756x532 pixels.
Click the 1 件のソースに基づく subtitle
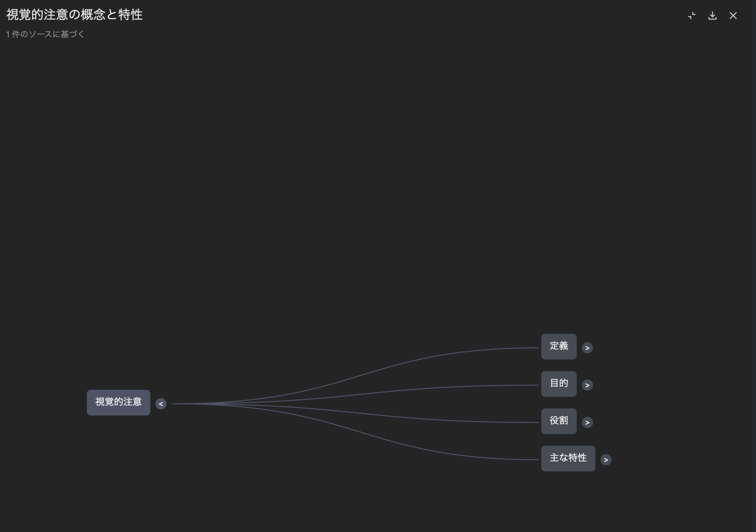[45, 34]
